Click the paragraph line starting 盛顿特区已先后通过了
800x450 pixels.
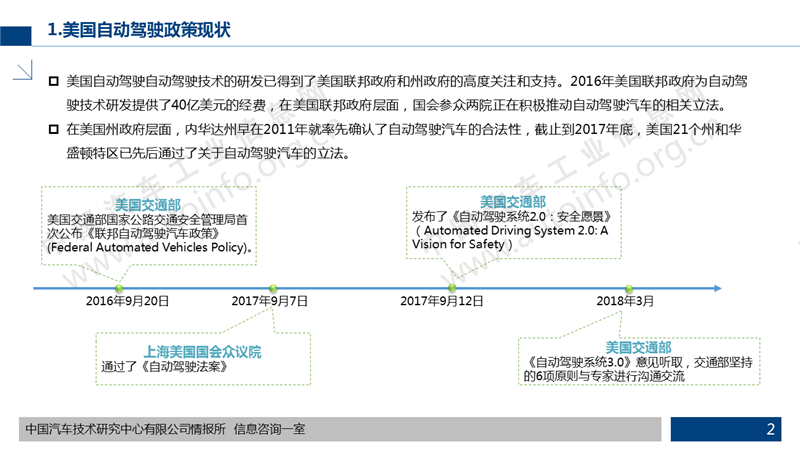coord(209,153)
